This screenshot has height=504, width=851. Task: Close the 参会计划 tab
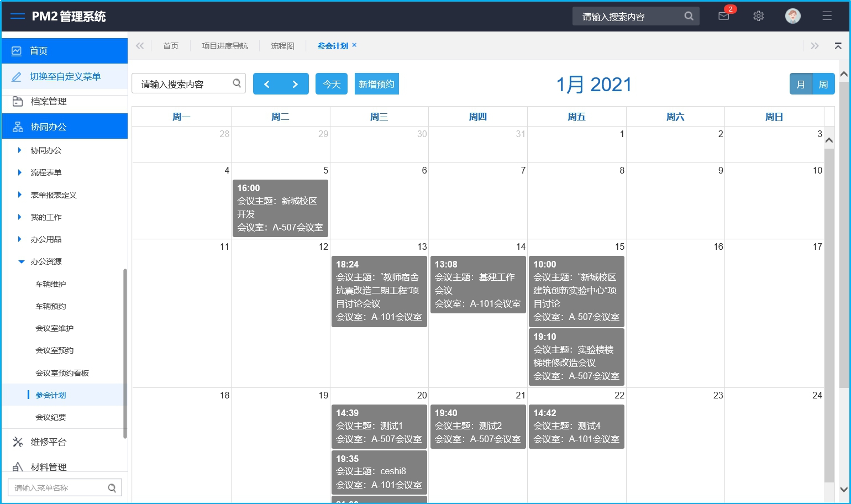click(354, 45)
